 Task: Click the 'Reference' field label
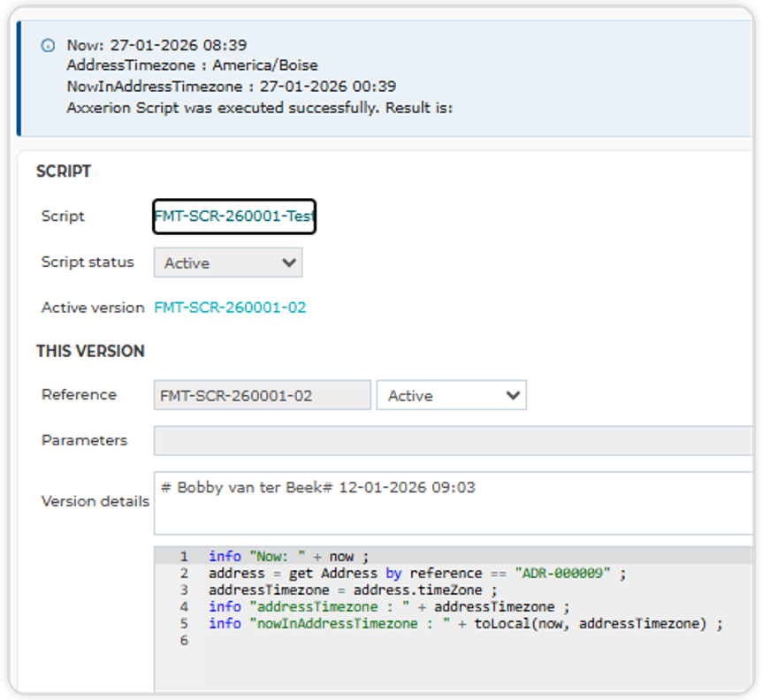[x=80, y=394]
